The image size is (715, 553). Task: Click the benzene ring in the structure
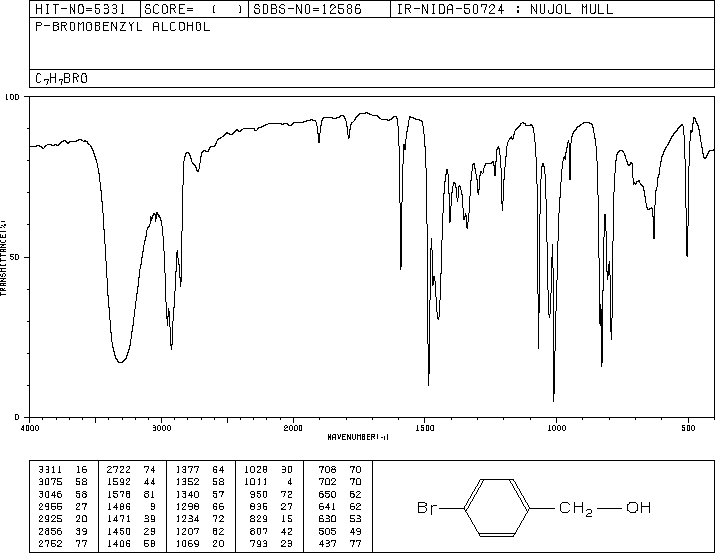click(497, 507)
